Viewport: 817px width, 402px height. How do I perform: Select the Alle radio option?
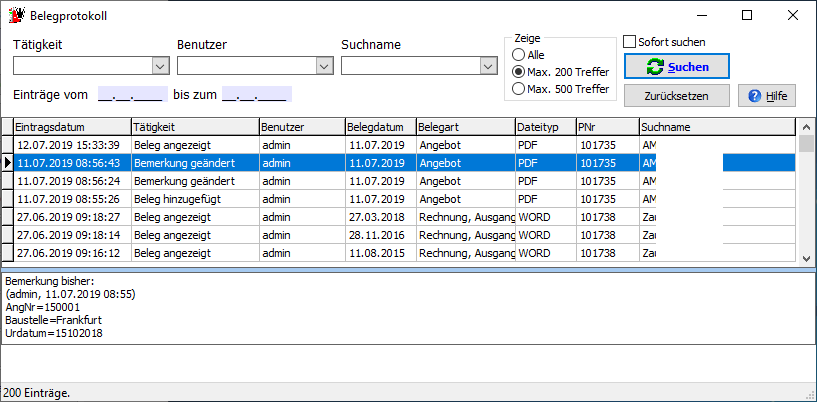[x=518, y=55]
